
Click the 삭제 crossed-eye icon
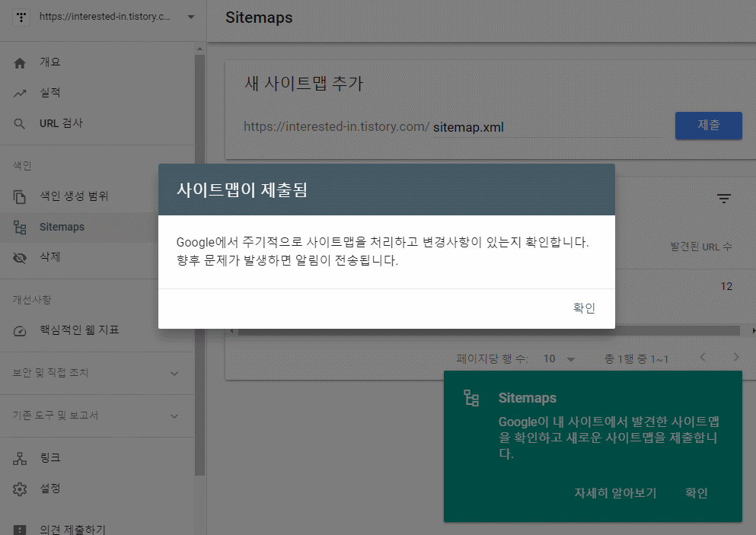click(x=20, y=258)
